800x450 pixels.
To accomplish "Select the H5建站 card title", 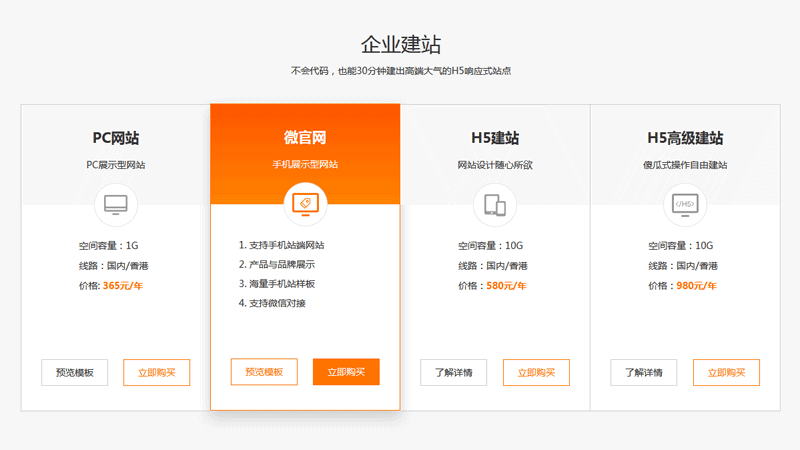I will pyautogui.click(x=495, y=138).
